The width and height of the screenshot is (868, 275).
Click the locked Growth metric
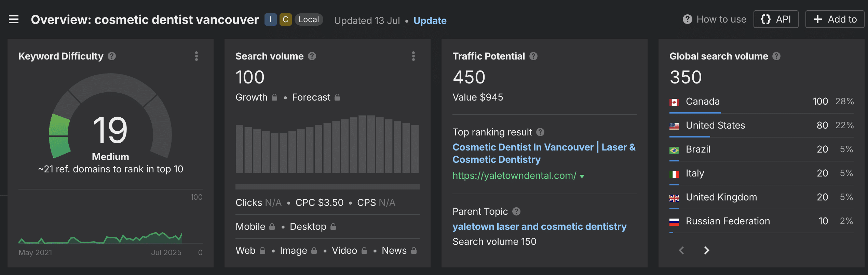[256, 97]
